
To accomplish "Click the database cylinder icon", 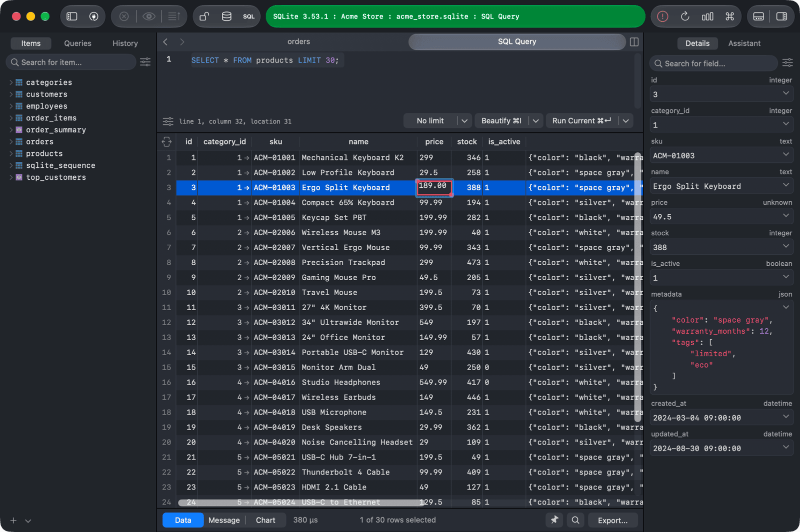I will pyautogui.click(x=226, y=16).
